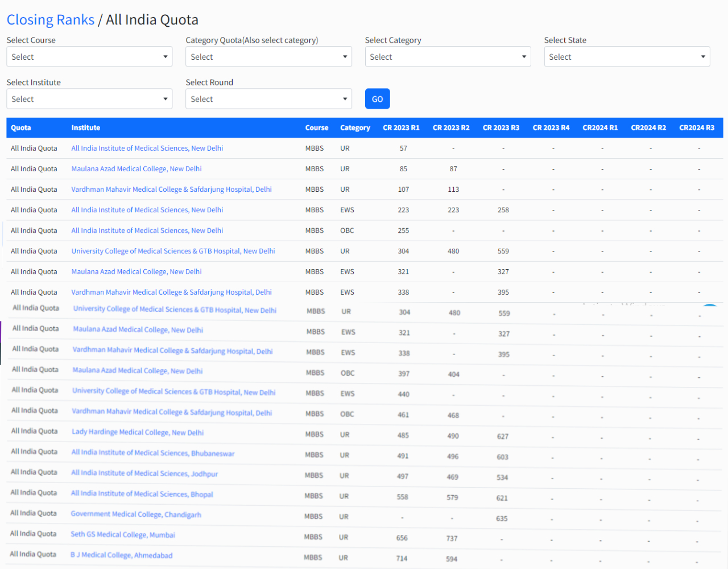Visit Seth GS Medical College, Mumbai link
This screenshot has width=728, height=569.
pos(123,535)
